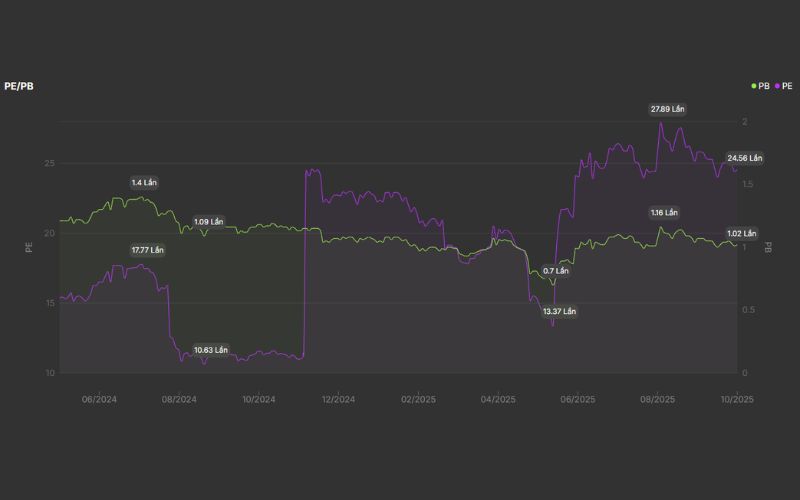Click the 12/2024 x-axis tick
Screen dimensions: 800x500
point(338,399)
